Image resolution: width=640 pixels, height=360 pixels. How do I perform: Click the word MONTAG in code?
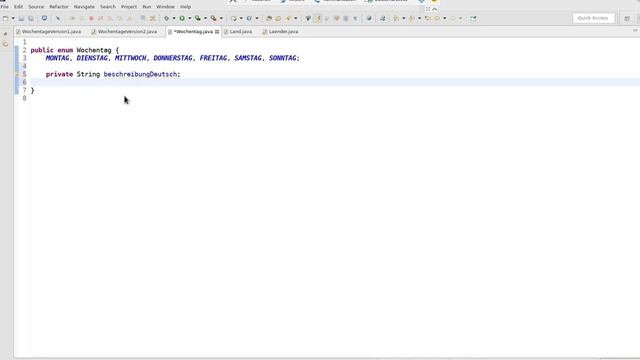pos(58,58)
